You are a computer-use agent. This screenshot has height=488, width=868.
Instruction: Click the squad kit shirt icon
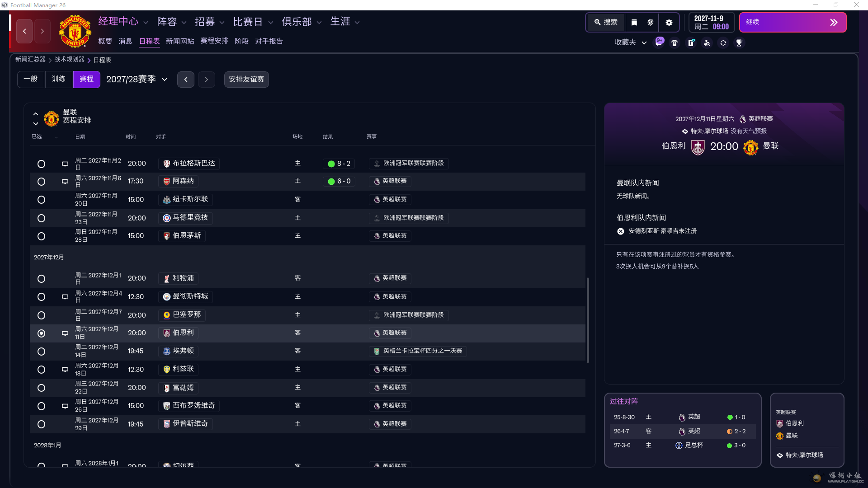(x=674, y=42)
